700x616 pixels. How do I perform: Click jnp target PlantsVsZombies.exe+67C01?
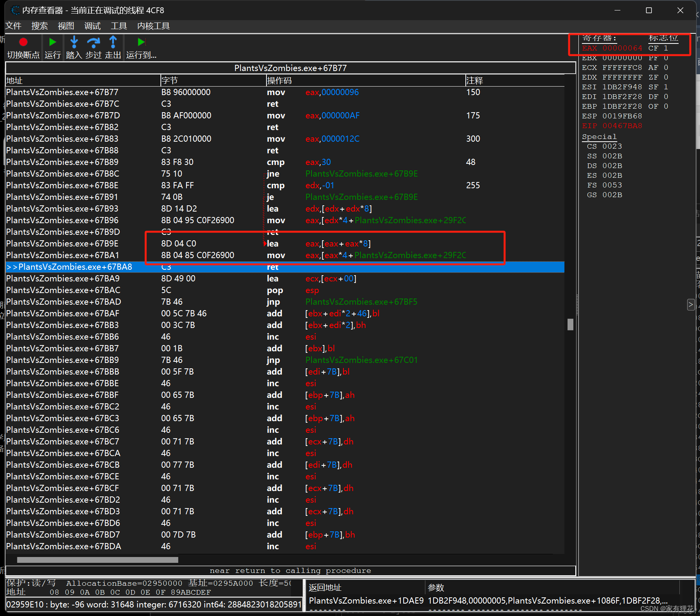[362, 360]
